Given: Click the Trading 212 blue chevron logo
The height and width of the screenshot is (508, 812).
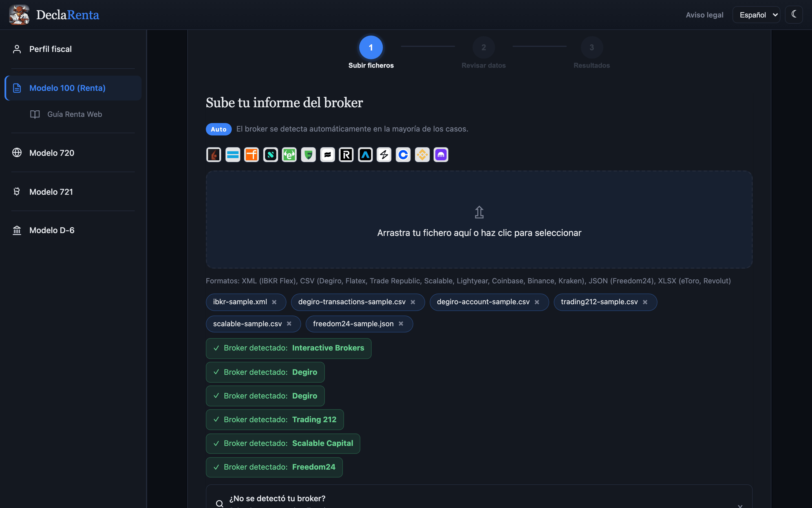Looking at the screenshot, I should click(x=365, y=155).
